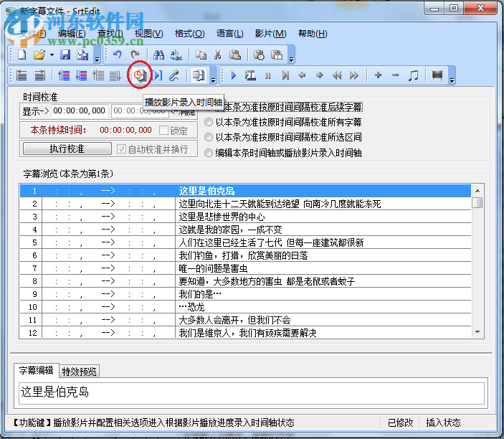
Task: Click the film-strip play icon
Action: click(x=250, y=75)
